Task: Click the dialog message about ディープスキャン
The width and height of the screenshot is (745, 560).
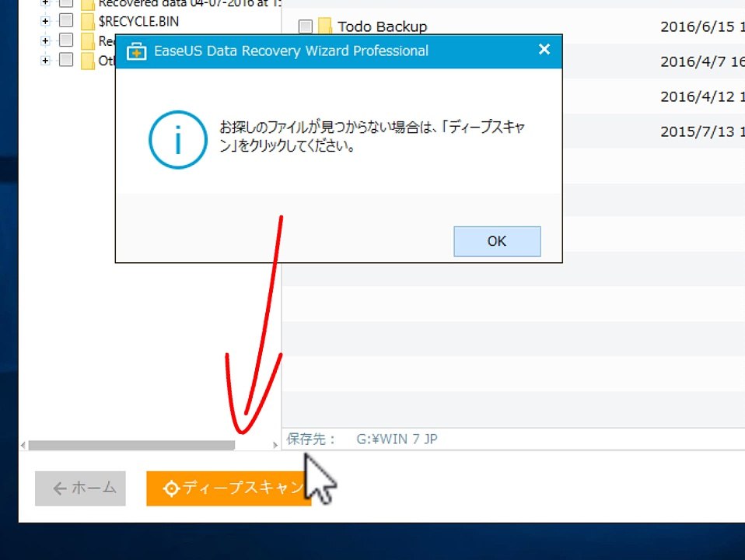Action: click(x=372, y=136)
